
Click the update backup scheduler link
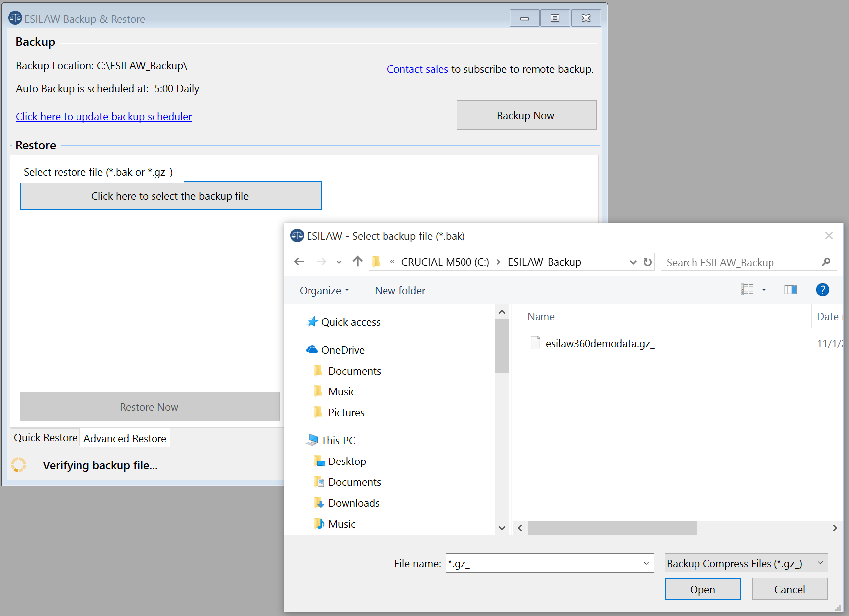[104, 116]
